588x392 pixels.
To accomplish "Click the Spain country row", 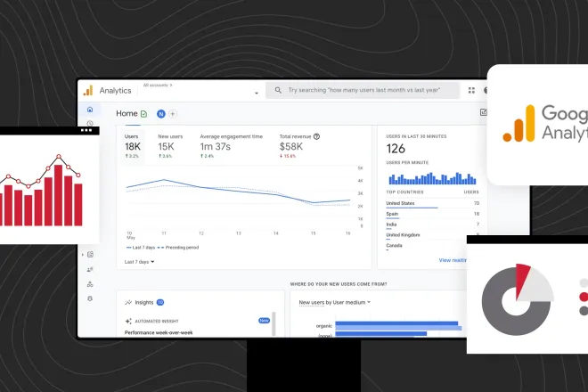I will click(x=432, y=214).
